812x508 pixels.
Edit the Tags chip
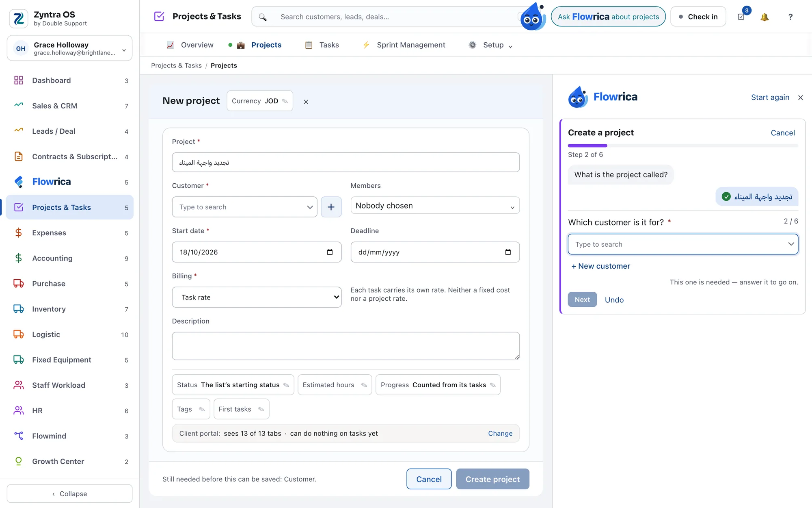tap(191, 409)
